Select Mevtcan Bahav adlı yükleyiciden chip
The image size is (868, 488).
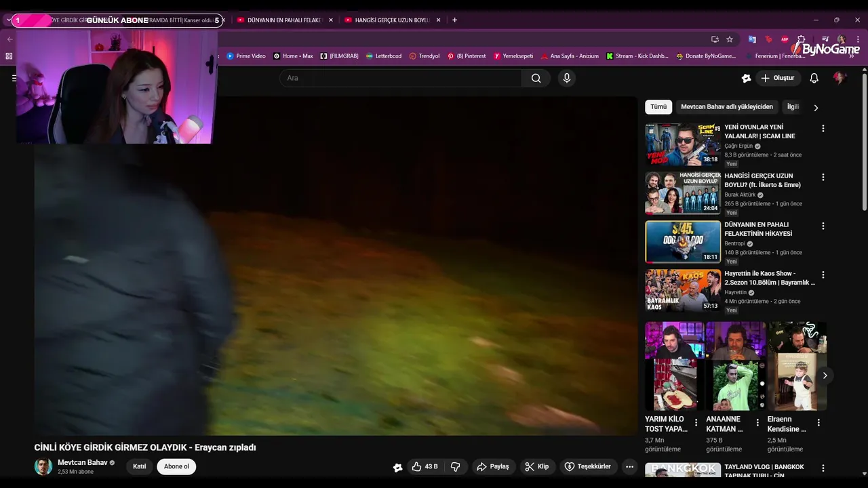tap(727, 107)
